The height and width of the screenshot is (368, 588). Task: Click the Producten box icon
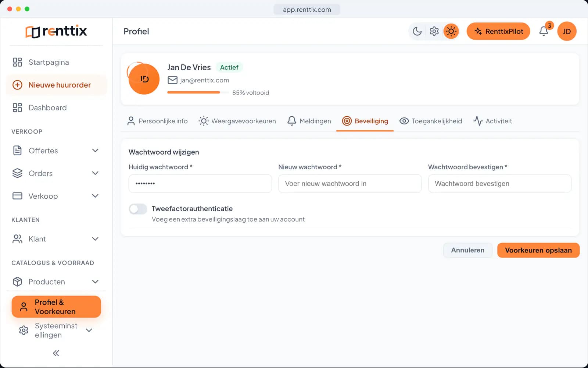coord(17,282)
